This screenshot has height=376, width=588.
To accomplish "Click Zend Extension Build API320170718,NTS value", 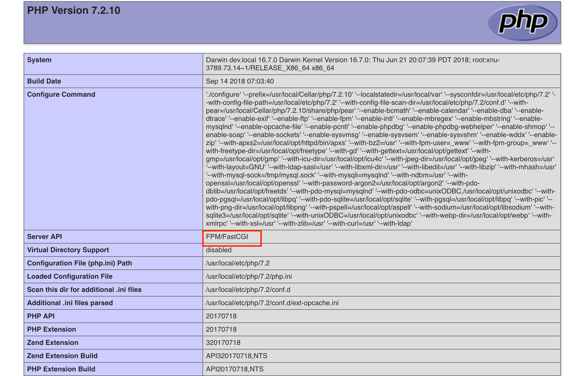I will [236, 356].
